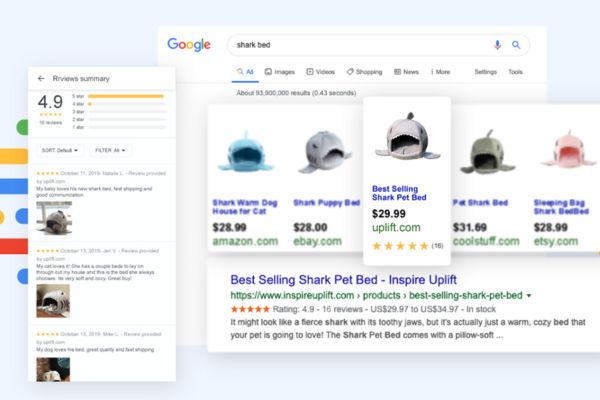
Task: Select the All search tab
Action: pos(245,72)
